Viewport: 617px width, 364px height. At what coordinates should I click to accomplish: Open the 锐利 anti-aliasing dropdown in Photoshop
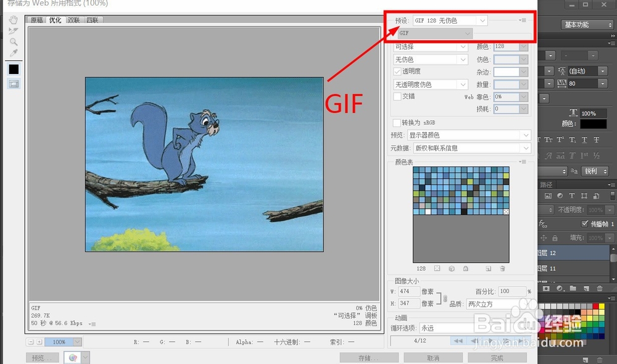click(595, 171)
